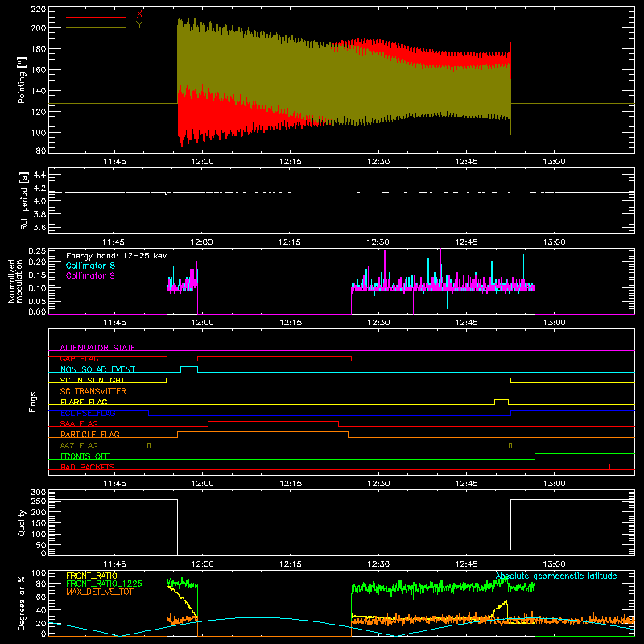The width and height of the screenshot is (644, 644).
Task: Click the 'Collimator 9' legend label
Action: [x=90, y=275]
